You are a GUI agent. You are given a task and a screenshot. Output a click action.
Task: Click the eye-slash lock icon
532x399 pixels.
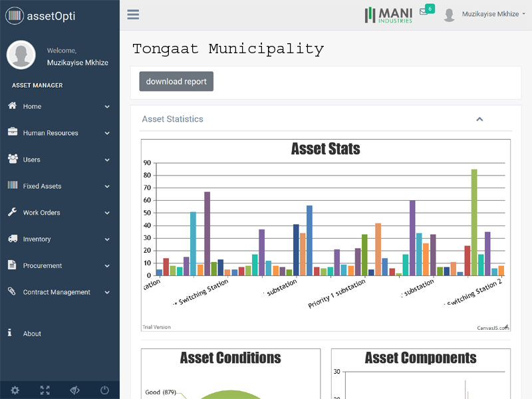point(74,390)
